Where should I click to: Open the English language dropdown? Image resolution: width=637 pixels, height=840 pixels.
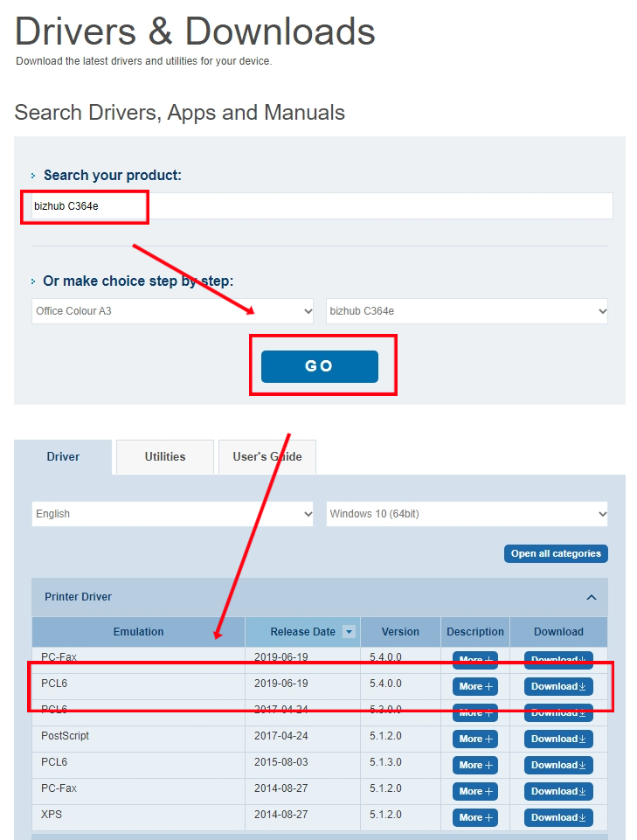pos(172,514)
